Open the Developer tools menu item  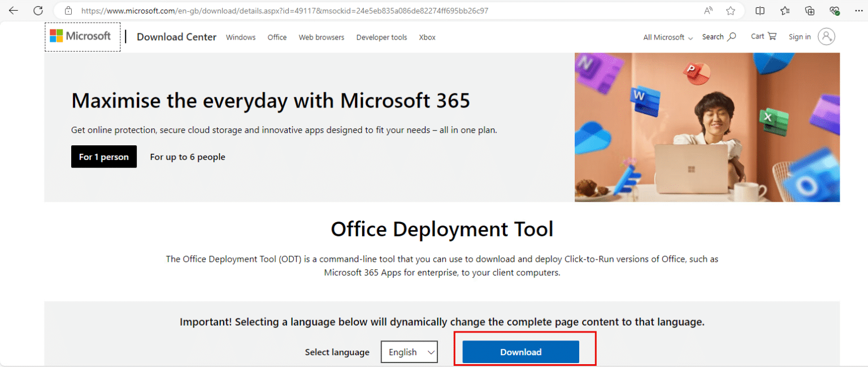coord(381,37)
